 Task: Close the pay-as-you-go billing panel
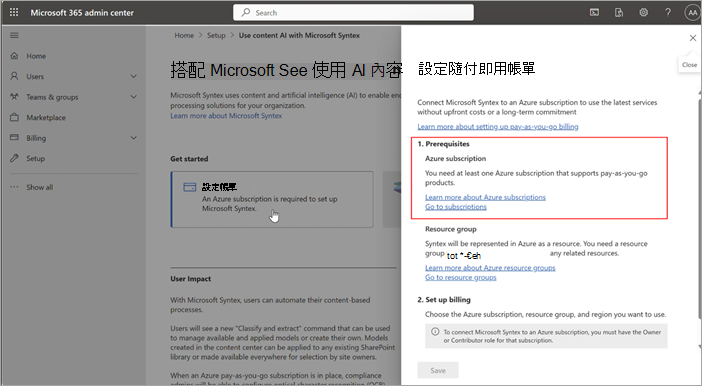[693, 38]
